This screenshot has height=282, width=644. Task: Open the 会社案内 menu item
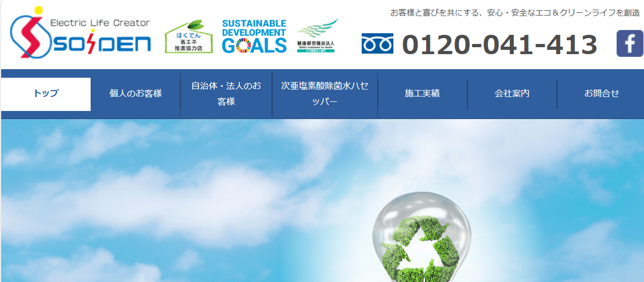[512, 94]
